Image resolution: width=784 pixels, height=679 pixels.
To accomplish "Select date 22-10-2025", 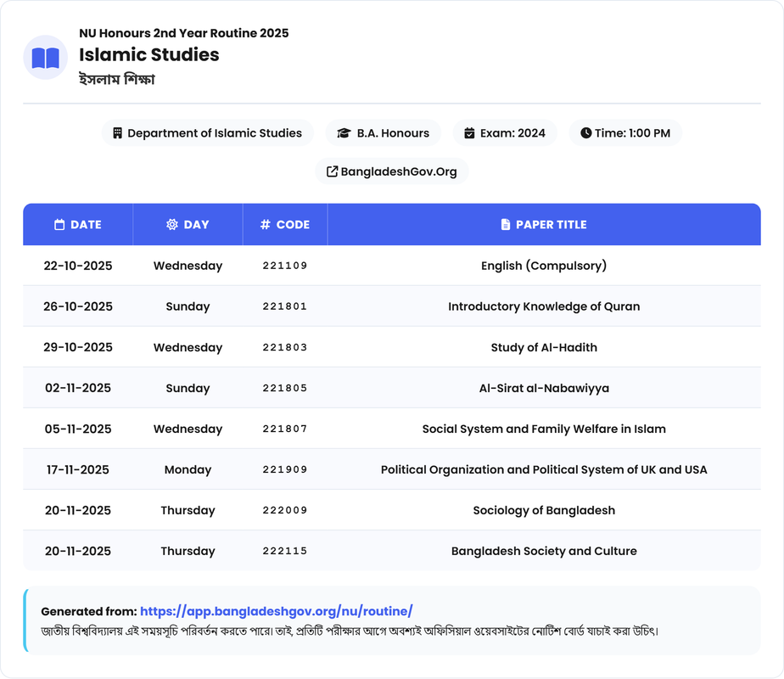I will (x=78, y=266).
